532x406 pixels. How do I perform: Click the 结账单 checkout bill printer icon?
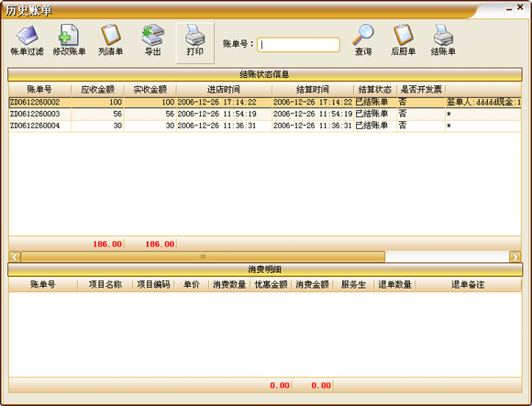(x=443, y=40)
